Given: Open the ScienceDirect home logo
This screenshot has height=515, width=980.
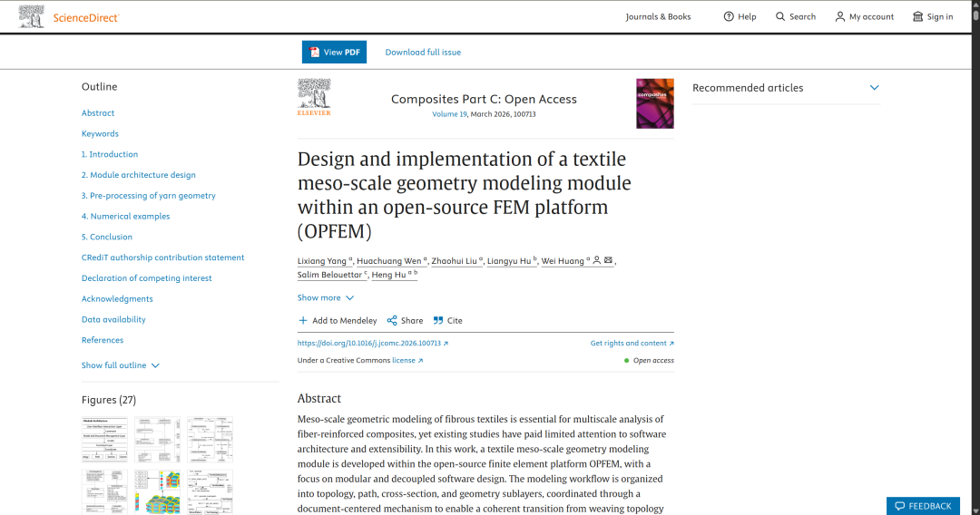Looking at the screenshot, I should pos(86,17).
